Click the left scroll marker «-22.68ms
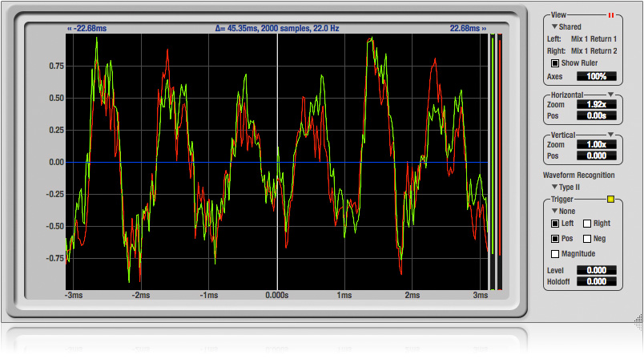This screenshot has height=359, width=644. point(87,28)
